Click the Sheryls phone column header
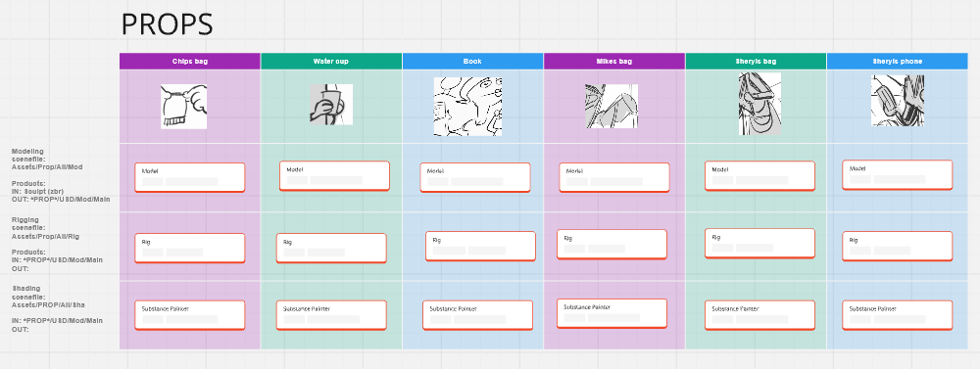The height and width of the screenshot is (369, 980). pyautogui.click(x=898, y=62)
